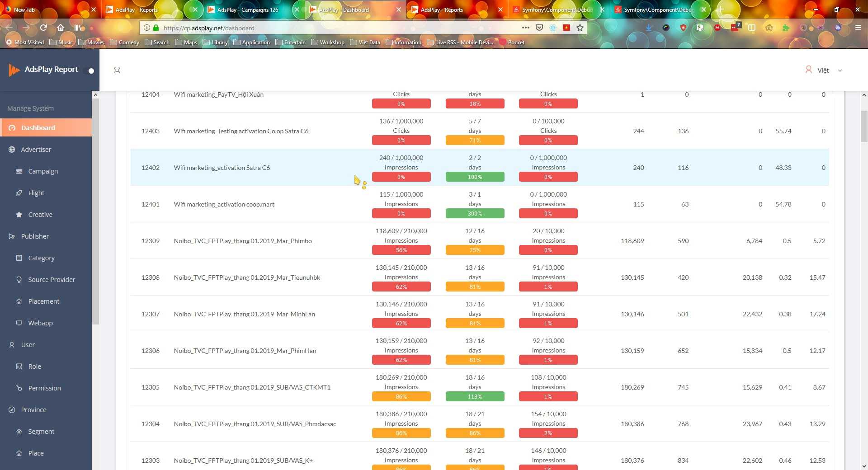Open campaign Noibo_TVC_FPTPlay_thang 01.2019_Mar_Phimbo
This screenshot has height=470, width=868.
242,241
